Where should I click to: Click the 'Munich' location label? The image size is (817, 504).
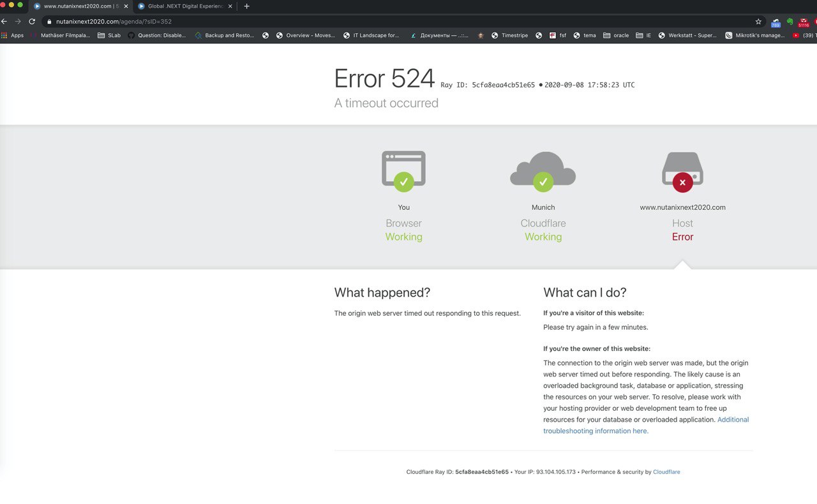click(x=543, y=207)
